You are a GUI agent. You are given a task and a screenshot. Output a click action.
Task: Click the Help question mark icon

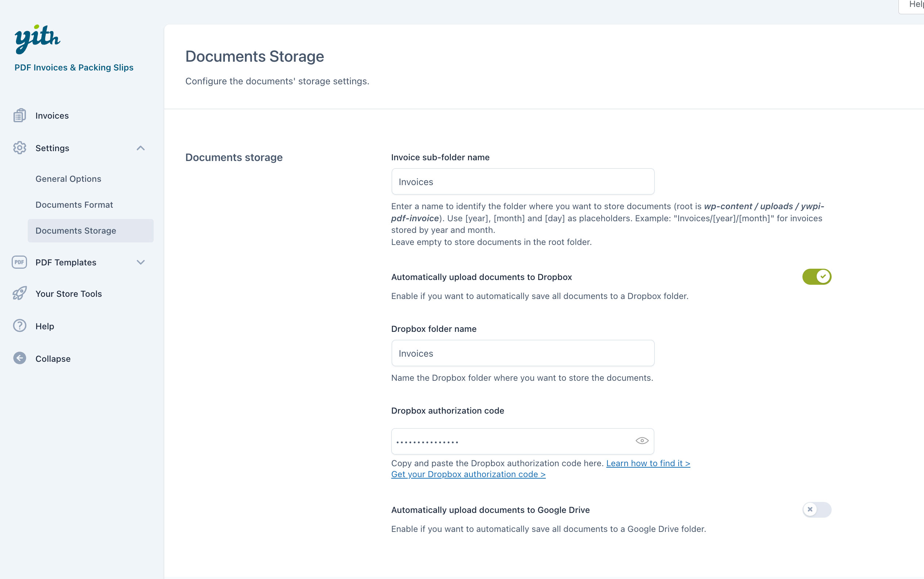point(19,326)
